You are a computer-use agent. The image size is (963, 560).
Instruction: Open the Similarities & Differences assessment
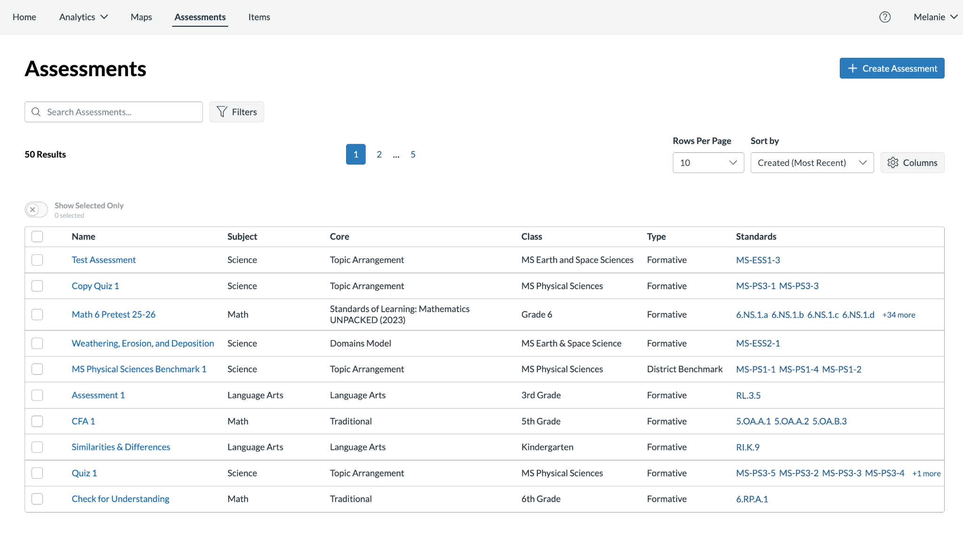coord(121,447)
